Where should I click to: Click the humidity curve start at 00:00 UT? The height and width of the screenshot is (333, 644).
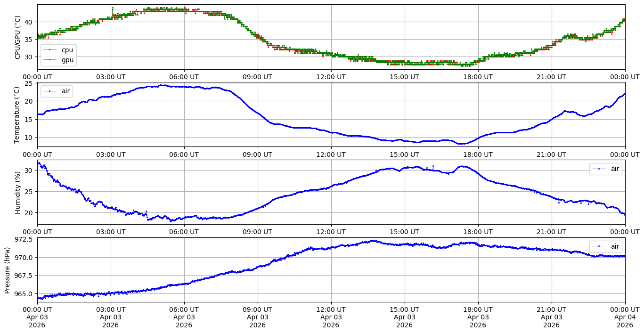pyautogui.click(x=39, y=163)
